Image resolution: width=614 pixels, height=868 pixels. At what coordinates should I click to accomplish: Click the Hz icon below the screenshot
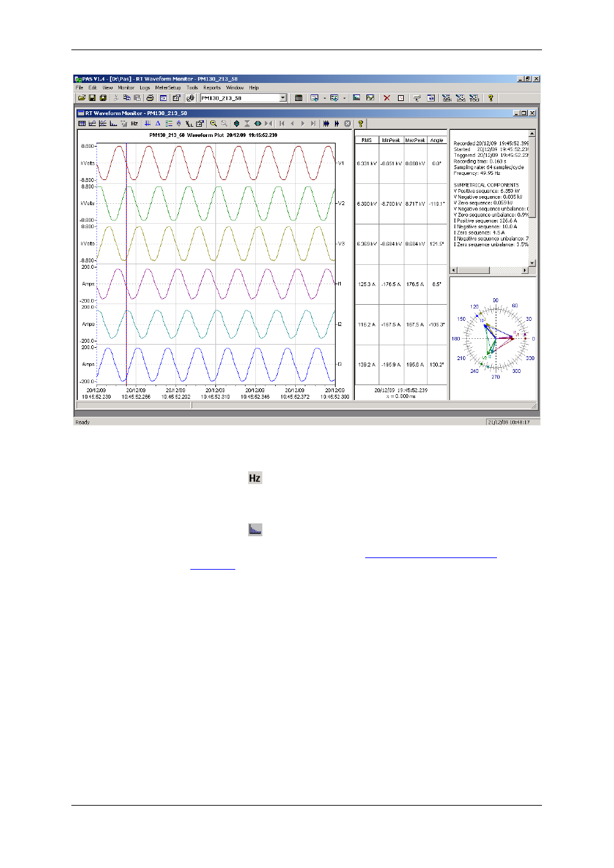point(255,478)
